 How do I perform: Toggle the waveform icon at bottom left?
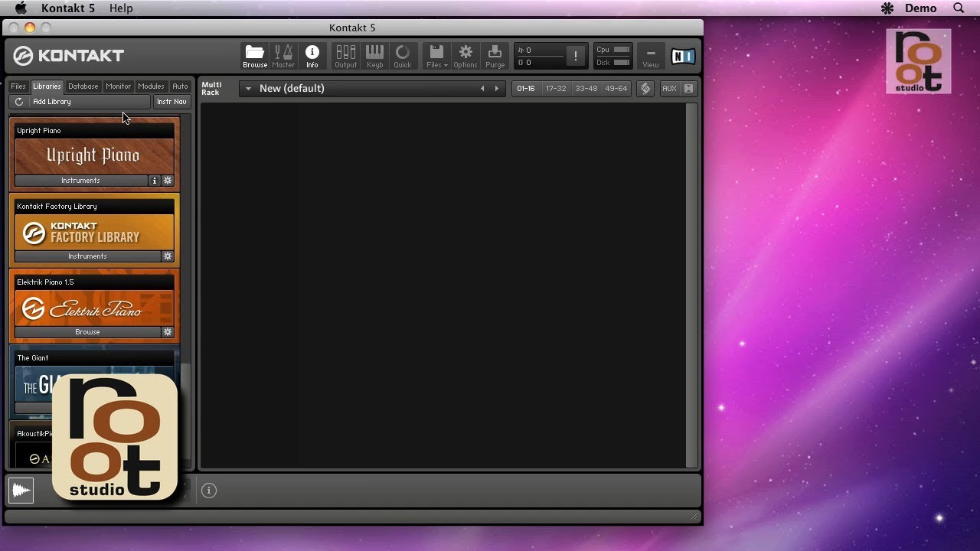pos(21,491)
